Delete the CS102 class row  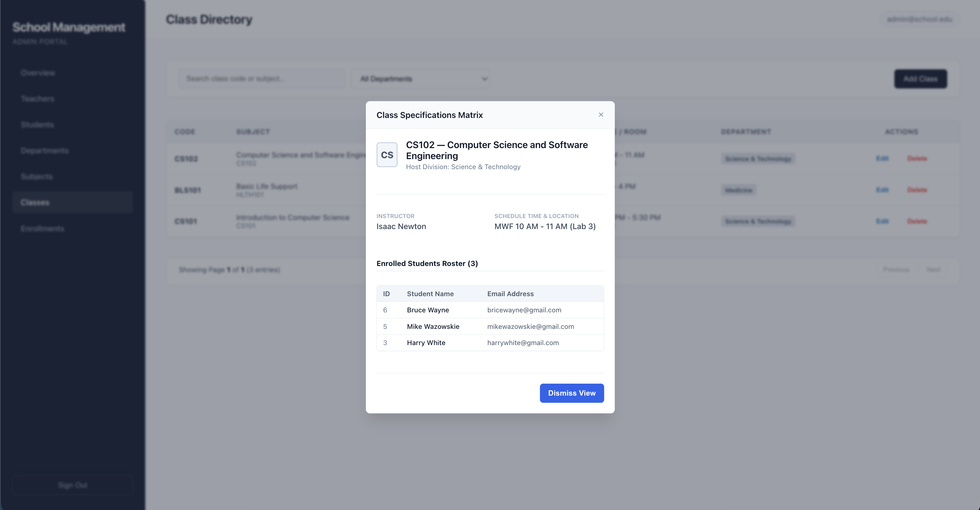pos(917,158)
